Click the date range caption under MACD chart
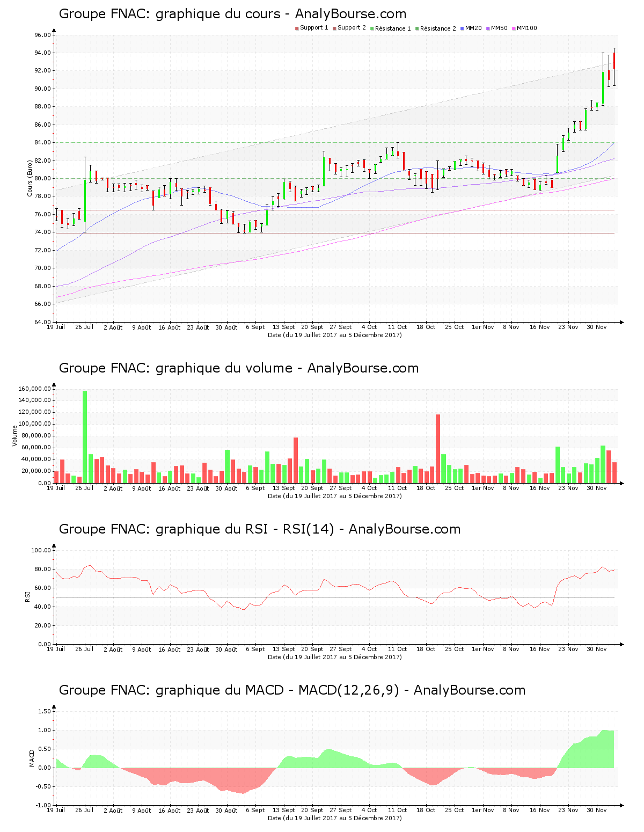This screenshot has height=832, width=644. [x=335, y=818]
